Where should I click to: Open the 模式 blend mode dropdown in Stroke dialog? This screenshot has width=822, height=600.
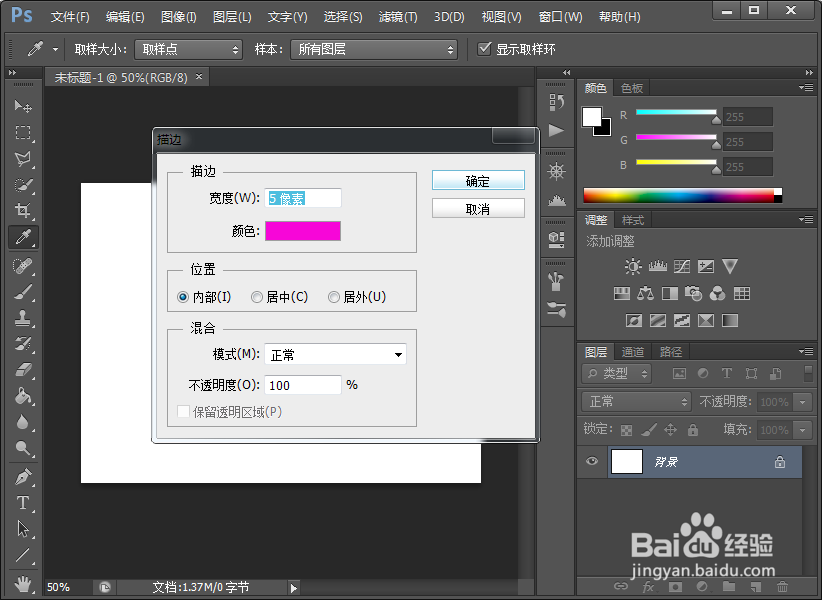pyautogui.click(x=335, y=354)
